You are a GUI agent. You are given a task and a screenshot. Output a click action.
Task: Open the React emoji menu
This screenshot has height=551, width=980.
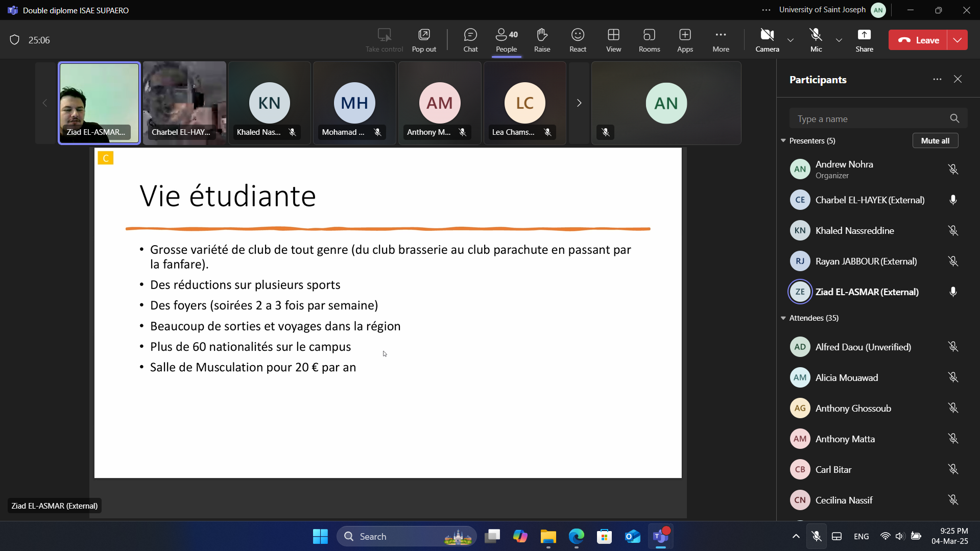coord(578,40)
